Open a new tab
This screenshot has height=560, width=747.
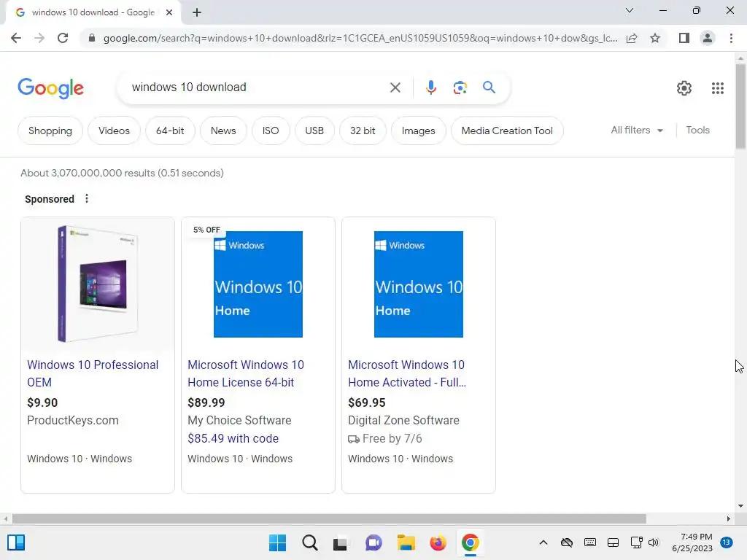click(197, 12)
